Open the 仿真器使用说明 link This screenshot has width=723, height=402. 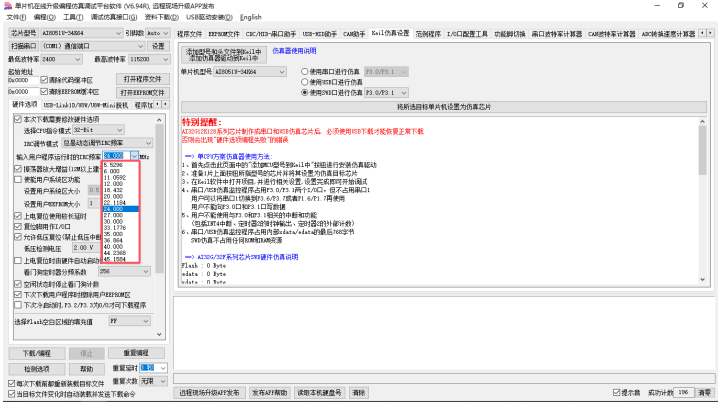coord(294,51)
